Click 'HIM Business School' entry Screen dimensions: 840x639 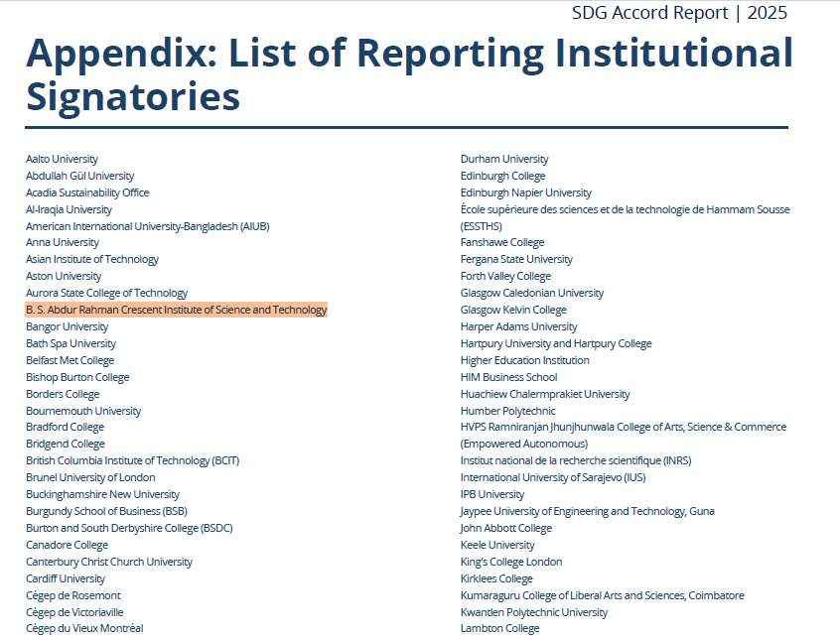(x=508, y=377)
